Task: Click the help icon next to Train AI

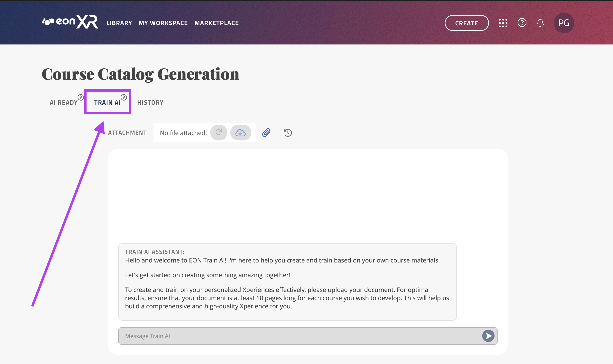Action: coord(124,97)
